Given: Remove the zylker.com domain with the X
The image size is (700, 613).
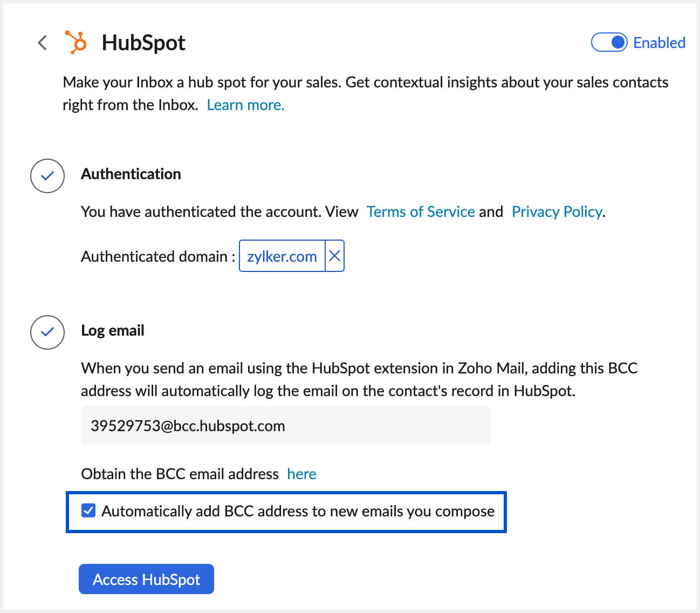Looking at the screenshot, I should click(334, 256).
